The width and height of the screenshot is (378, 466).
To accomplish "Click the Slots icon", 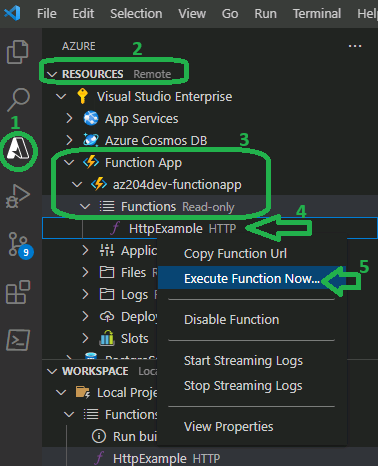I will (107, 338).
